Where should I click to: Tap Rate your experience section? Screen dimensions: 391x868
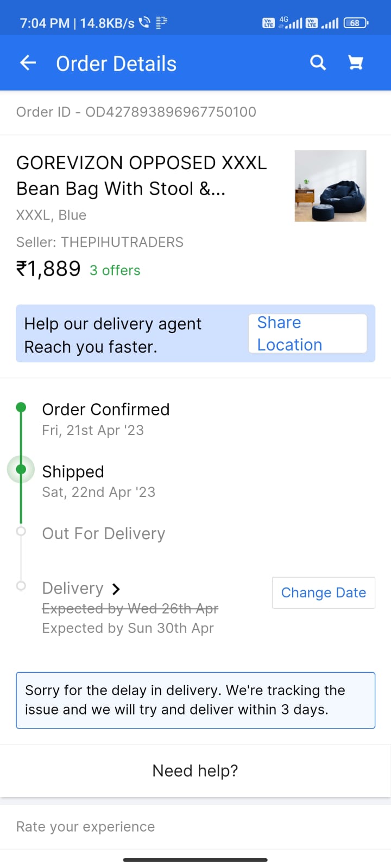[x=86, y=827]
